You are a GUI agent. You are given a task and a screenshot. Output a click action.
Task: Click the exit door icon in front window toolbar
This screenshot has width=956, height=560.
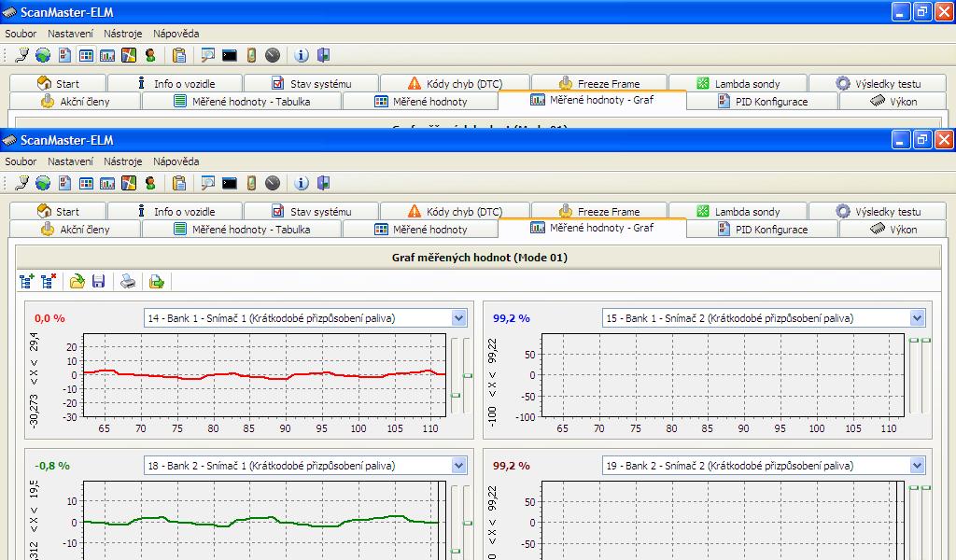click(323, 183)
